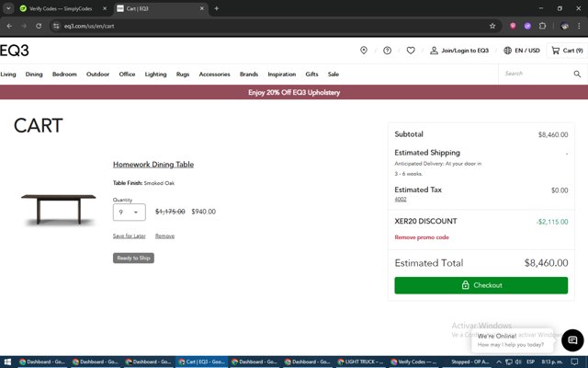Open the Dining menu
The image size is (588, 368).
34,75
